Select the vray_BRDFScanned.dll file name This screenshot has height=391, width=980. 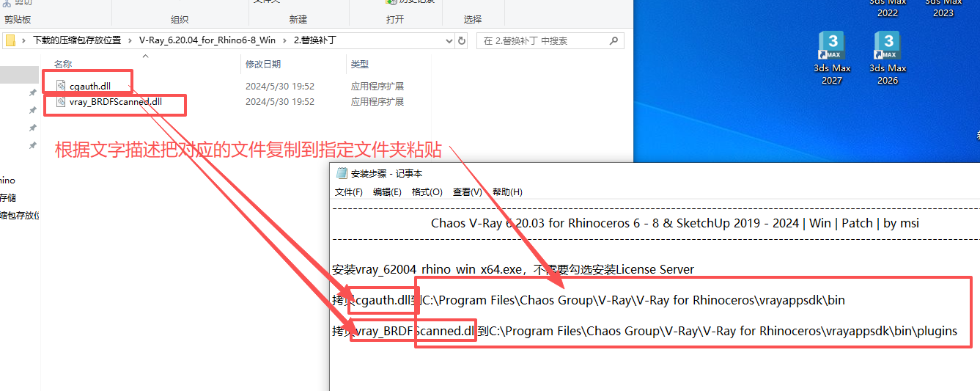[x=116, y=102]
